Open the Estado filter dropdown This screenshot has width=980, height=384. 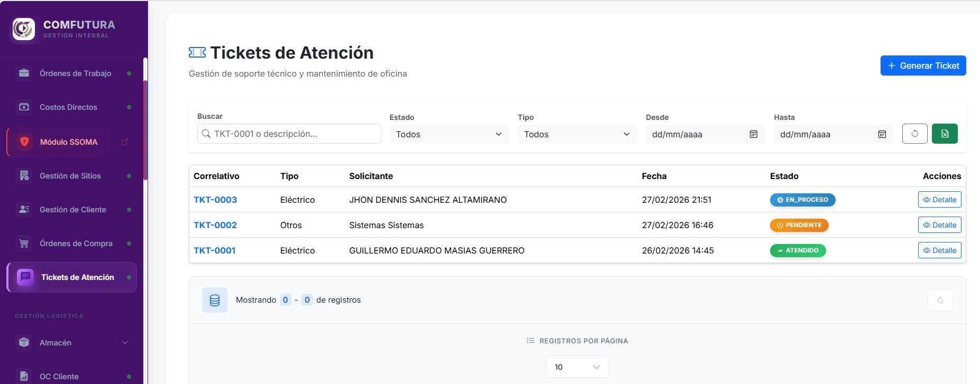(449, 134)
